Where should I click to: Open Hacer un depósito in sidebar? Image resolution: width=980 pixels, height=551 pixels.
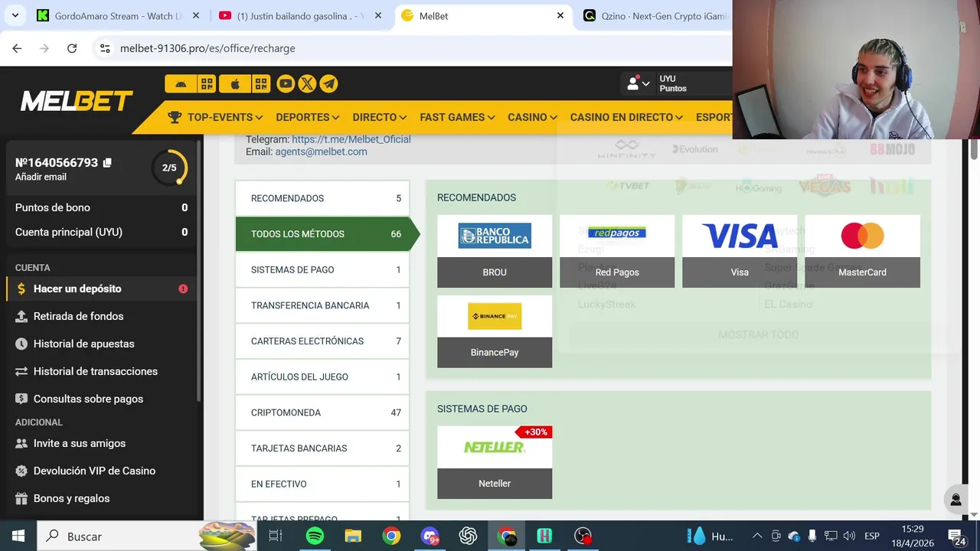[x=100, y=289]
